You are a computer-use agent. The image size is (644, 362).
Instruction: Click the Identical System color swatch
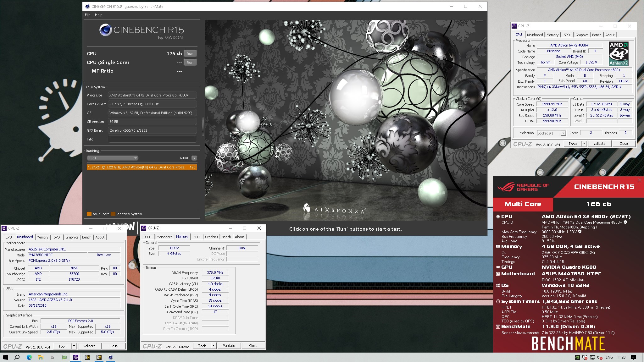tap(113, 214)
